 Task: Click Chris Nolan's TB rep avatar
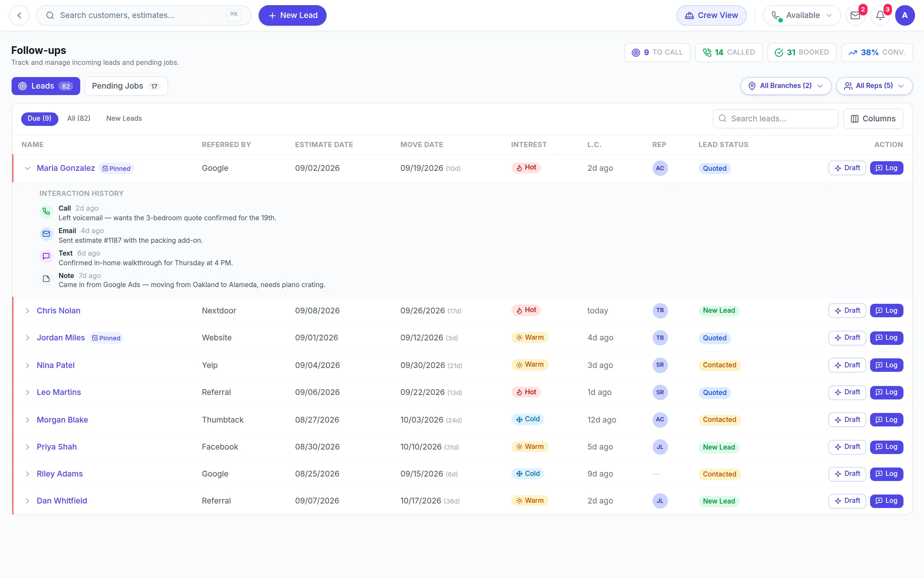[x=660, y=311]
